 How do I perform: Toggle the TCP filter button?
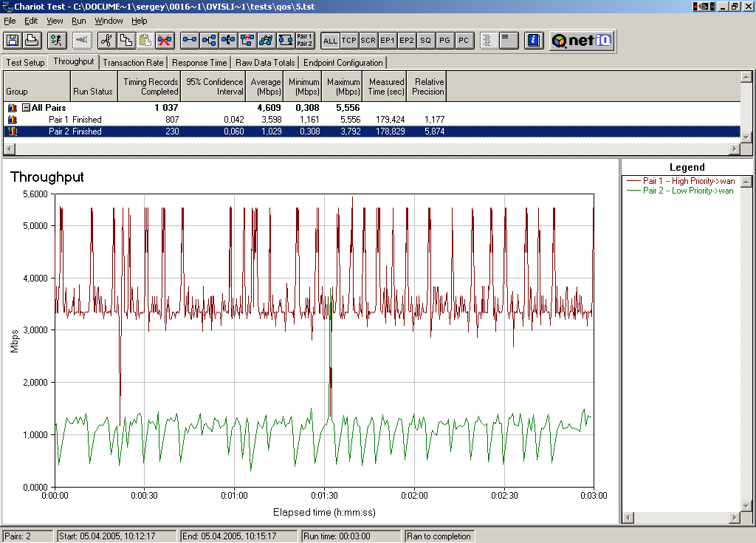(x=349, y=41)
